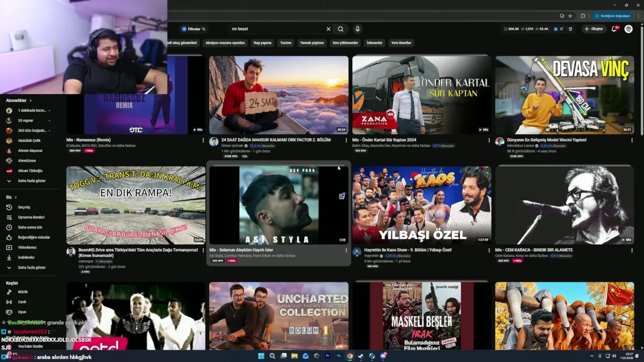This screenshot has height=362, width=644.
Task: Click the Orkun Işıtmak channel avatar
Action: (x=214, y=142)
